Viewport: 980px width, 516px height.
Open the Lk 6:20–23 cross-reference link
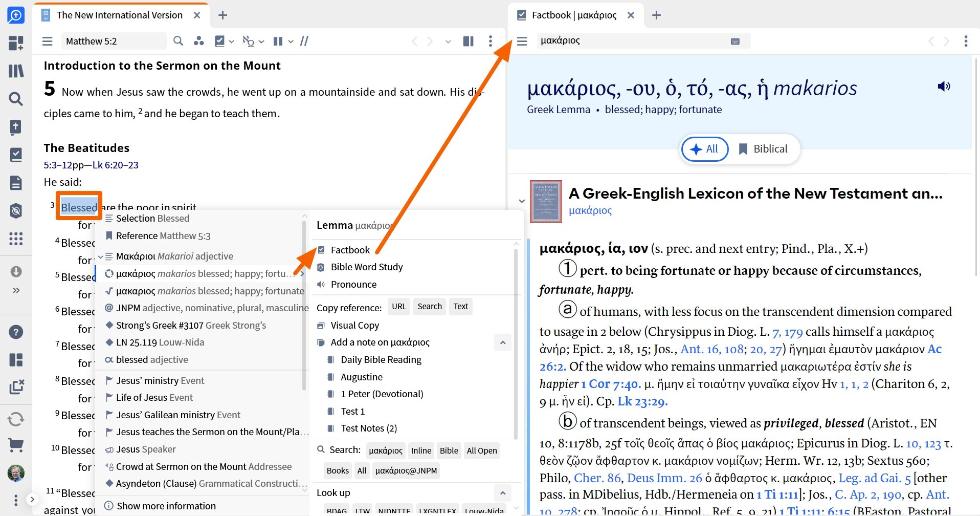tap(115, 165)
